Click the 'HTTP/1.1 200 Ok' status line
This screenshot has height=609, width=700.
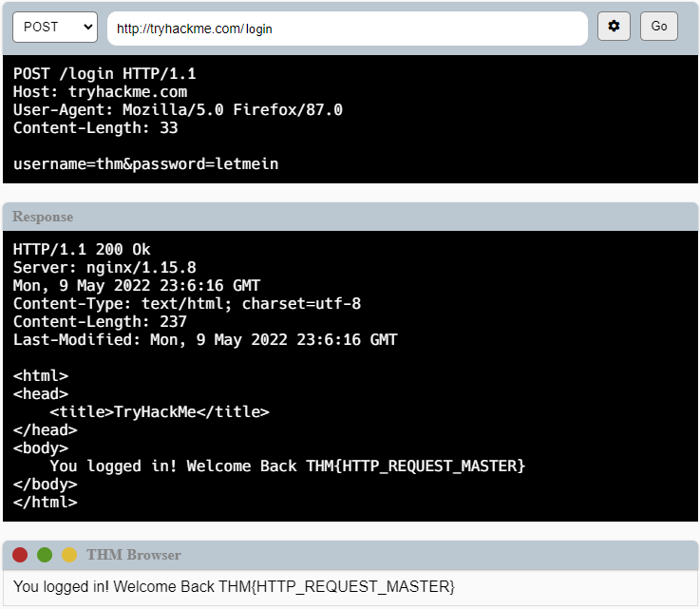coord(82,250)
